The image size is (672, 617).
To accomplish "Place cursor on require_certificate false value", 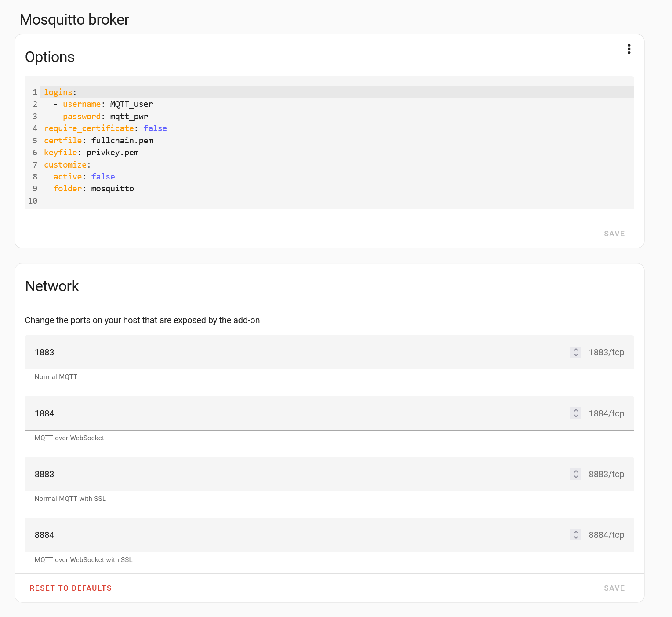I will coord(155,128).
